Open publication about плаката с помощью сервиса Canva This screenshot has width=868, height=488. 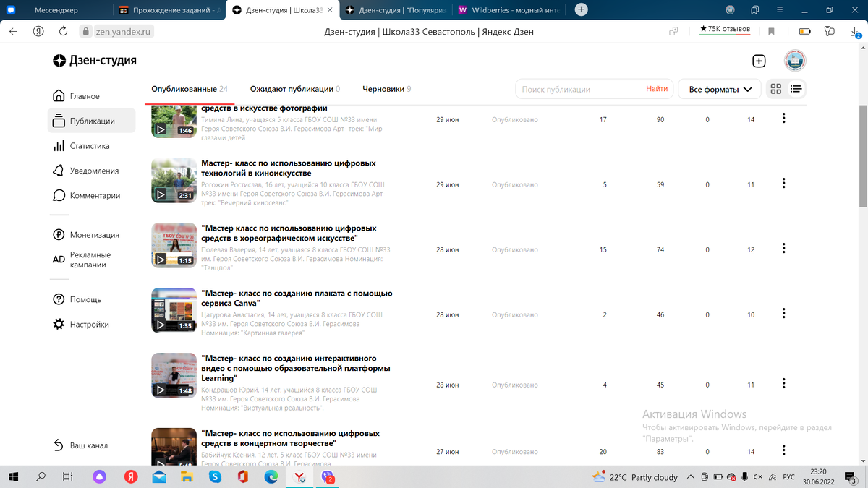point(297,299)
